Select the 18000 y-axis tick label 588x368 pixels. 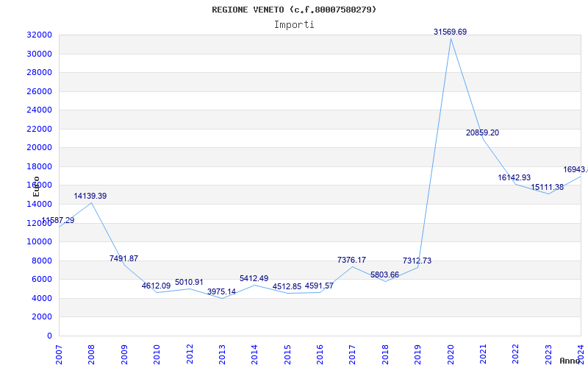pyautogui.click(x=39, y=166)
